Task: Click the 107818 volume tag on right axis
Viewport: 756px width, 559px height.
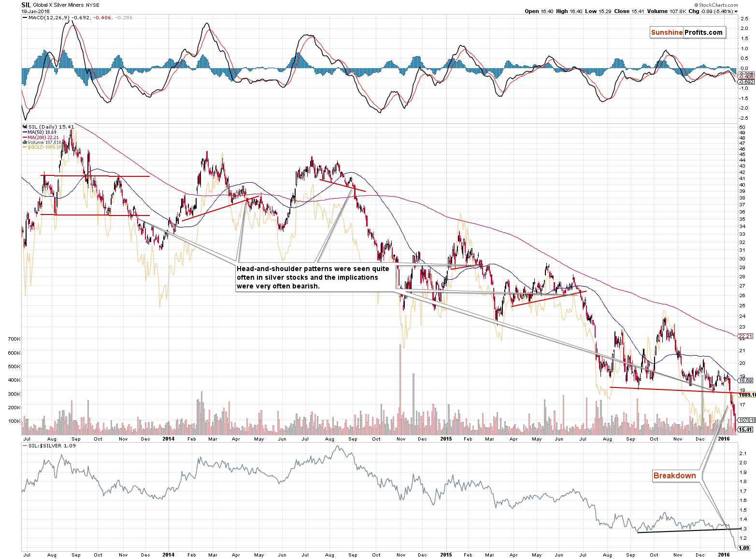Action: 747,420
